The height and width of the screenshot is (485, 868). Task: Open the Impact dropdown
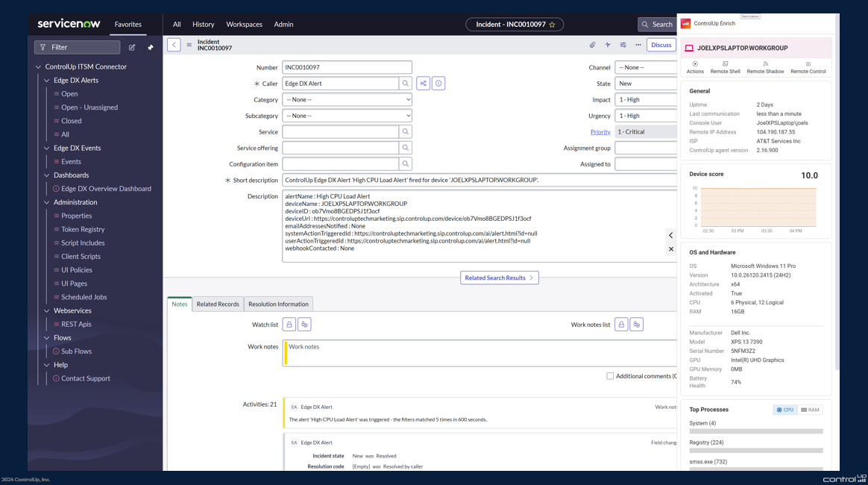click(646, 100)
